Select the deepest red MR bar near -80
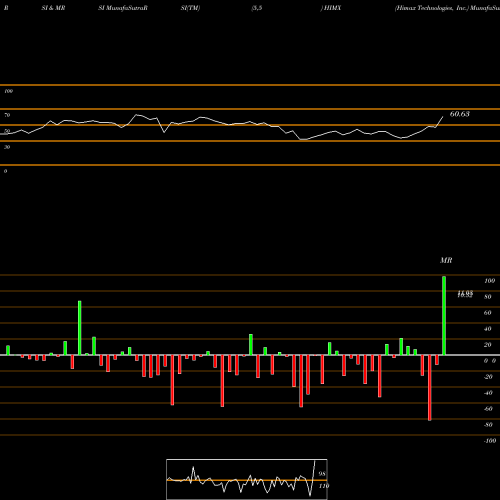Viewport: 500px width, 500px height. tap(429, 388)
